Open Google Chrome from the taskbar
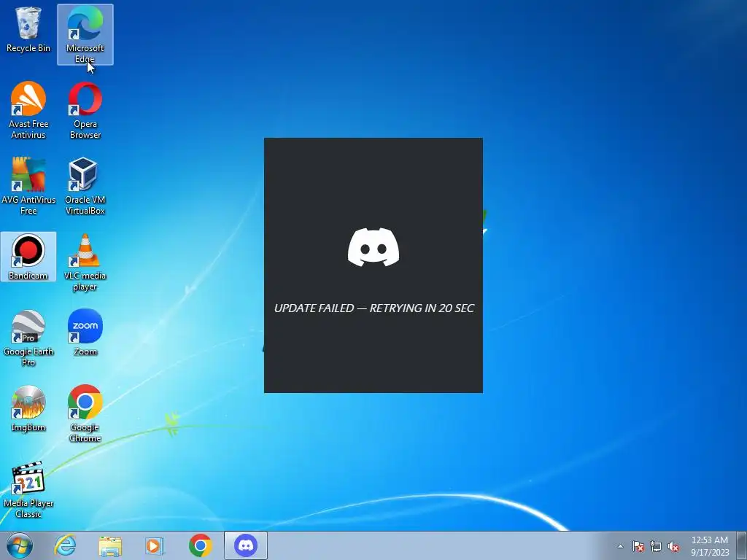This screenshot has width=747, height=560. point(200,545)
